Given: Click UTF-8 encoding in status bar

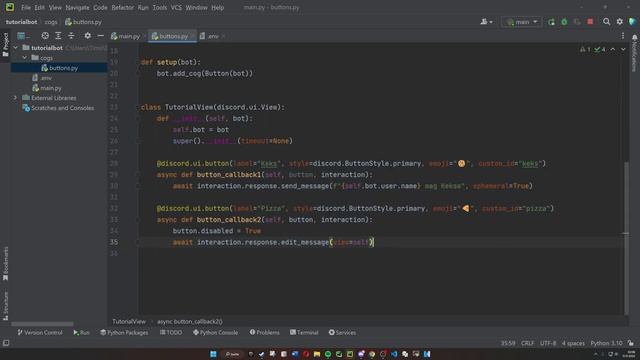Looking at the screenshot, I should click(x=548, y=343).
